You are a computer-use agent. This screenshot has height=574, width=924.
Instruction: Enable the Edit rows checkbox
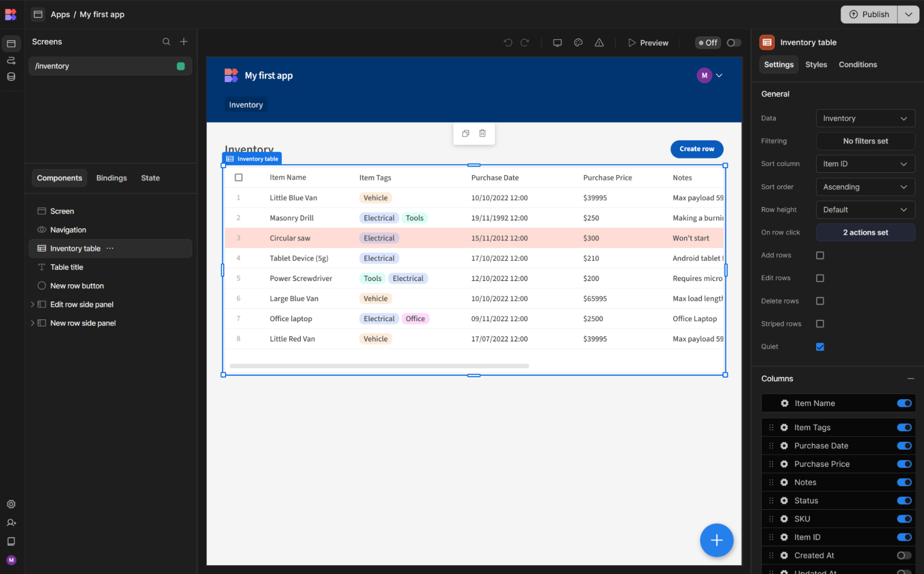pos(820,278)
